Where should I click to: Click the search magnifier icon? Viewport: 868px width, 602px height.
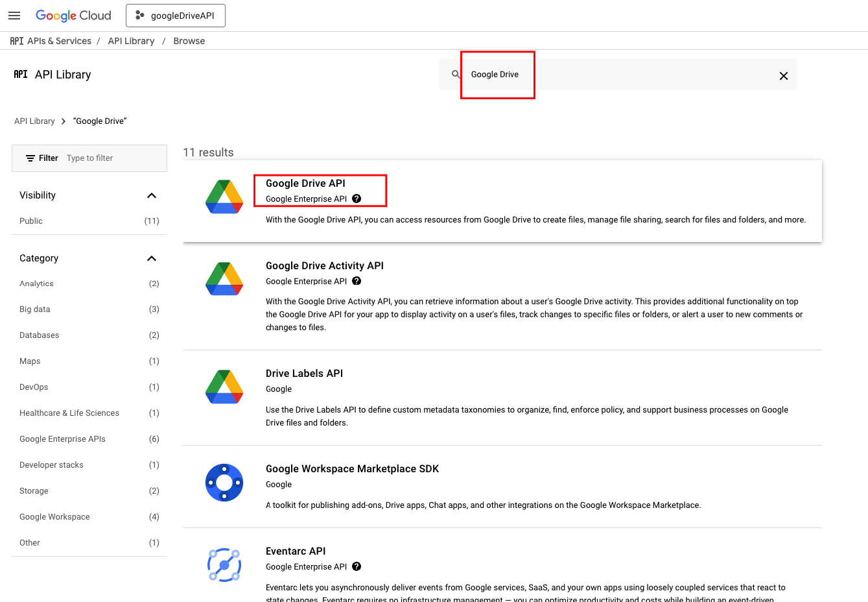(x=456, y=74)
